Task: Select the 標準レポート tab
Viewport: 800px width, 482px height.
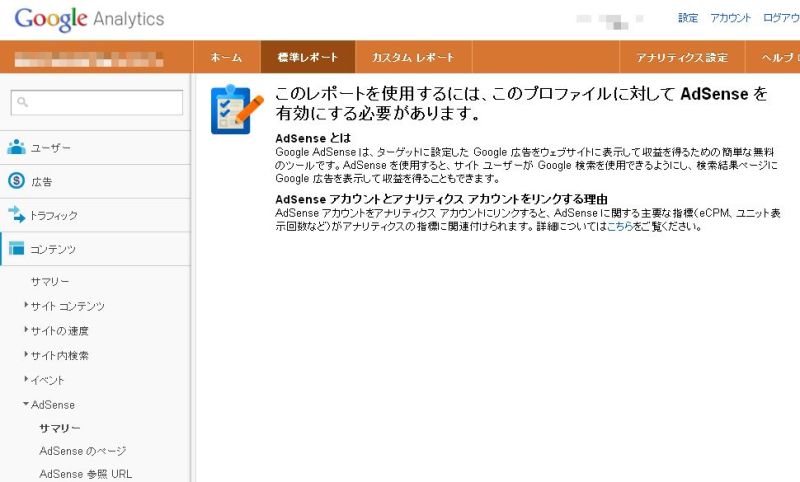Action: (308, 57)
